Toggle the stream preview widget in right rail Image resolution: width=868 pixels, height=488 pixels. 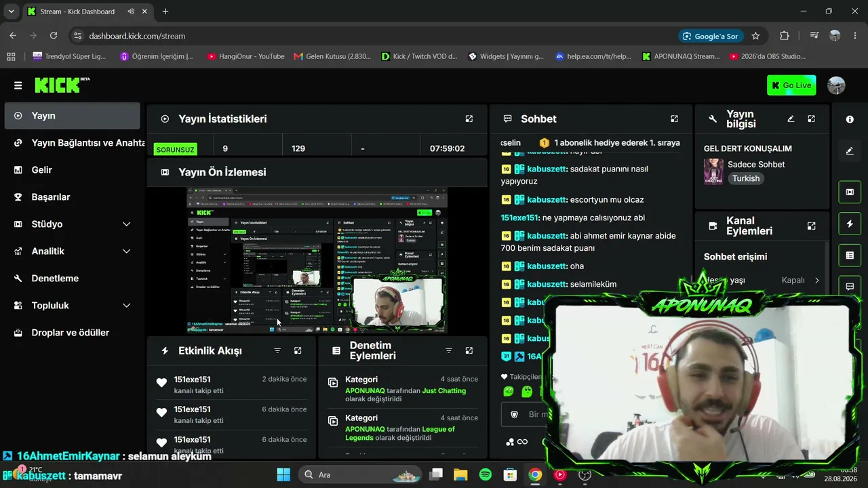click(850, 192)
